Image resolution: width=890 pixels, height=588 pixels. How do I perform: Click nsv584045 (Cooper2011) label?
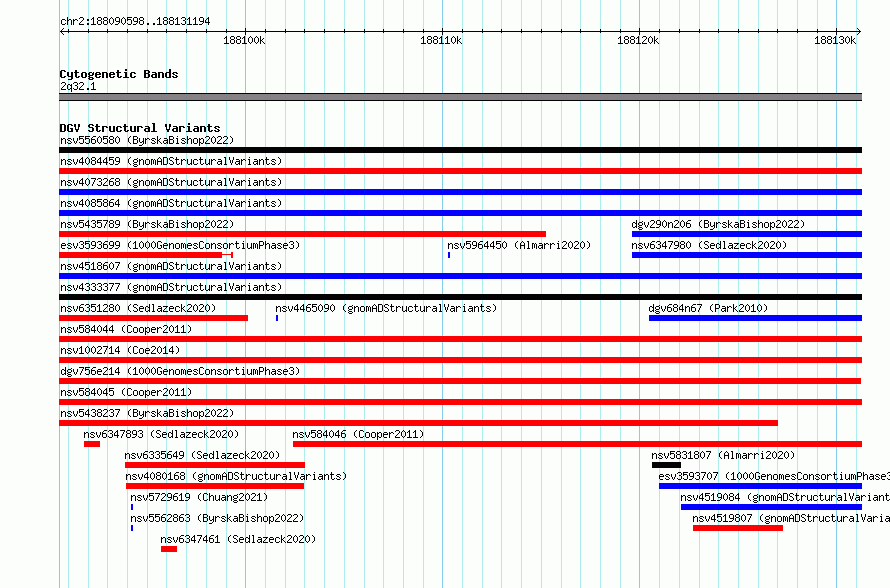click(x=126, y=392)
